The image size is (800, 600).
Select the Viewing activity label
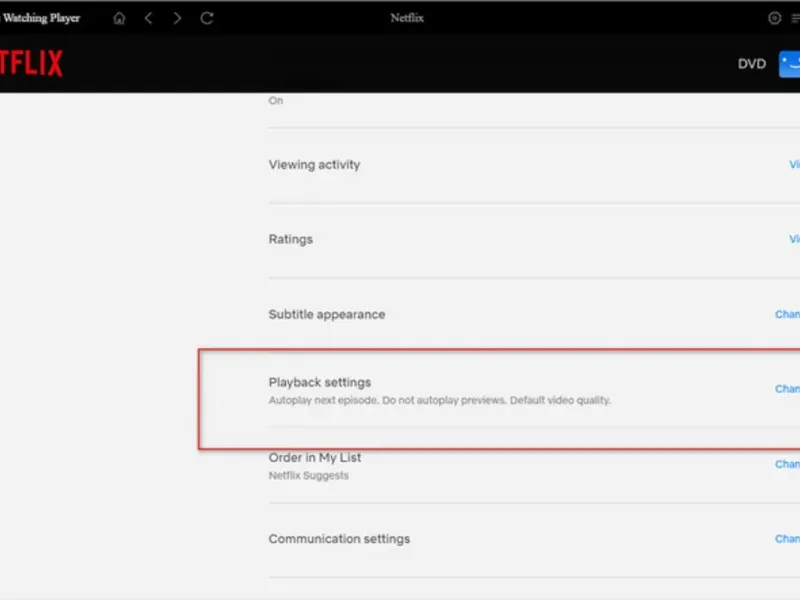coord(314,164)
